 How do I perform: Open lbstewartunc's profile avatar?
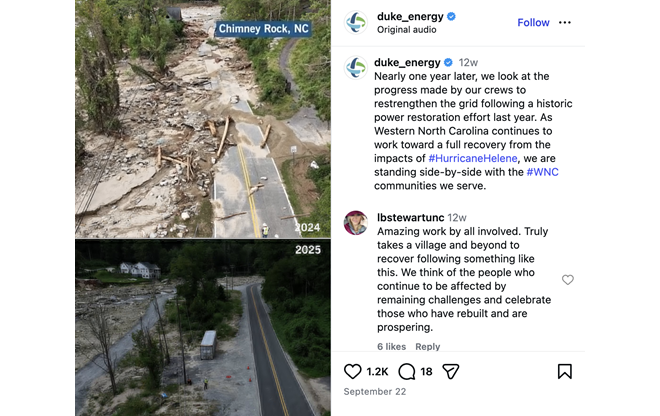pyautogui.click(x=356, y=222)
